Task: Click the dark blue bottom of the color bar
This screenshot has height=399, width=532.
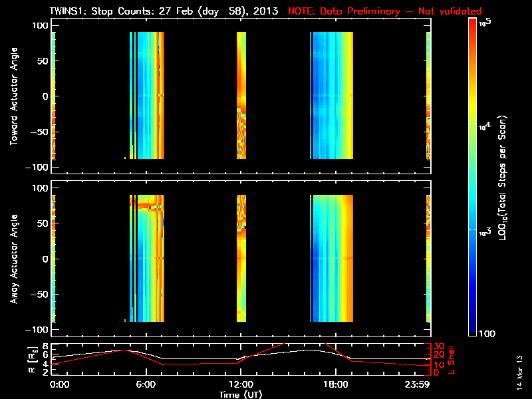Action: click(472, 329)
